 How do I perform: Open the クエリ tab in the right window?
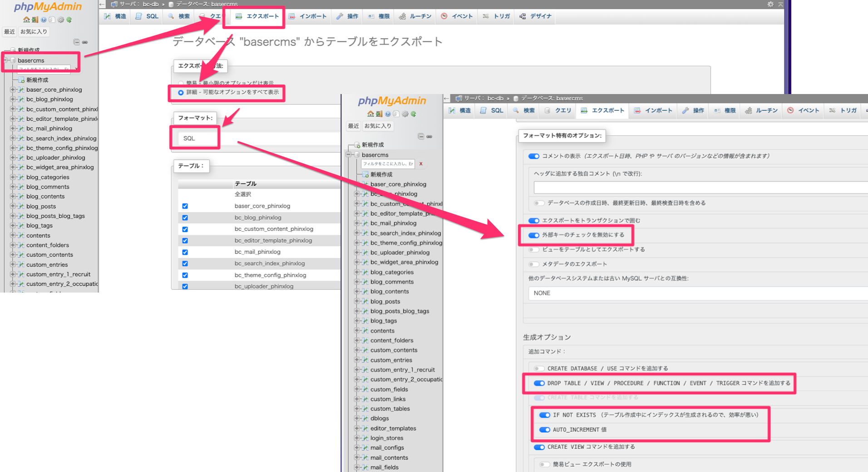pos(558,111)
